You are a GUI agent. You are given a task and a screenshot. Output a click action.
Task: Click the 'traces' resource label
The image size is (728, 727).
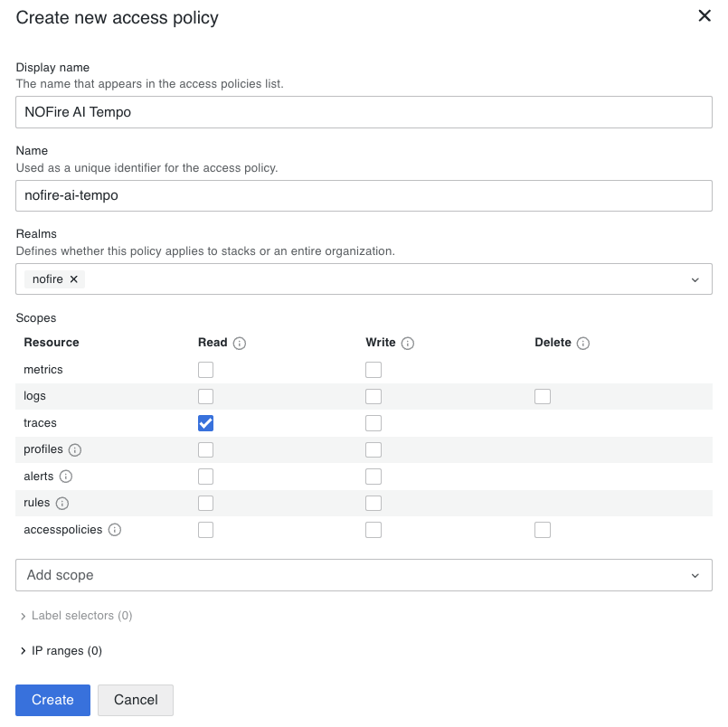[x=40, y=423]
